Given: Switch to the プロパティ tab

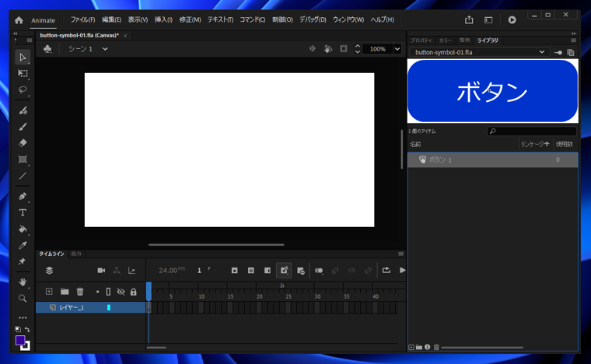Looking at the screenshot, I should point(421,40).
